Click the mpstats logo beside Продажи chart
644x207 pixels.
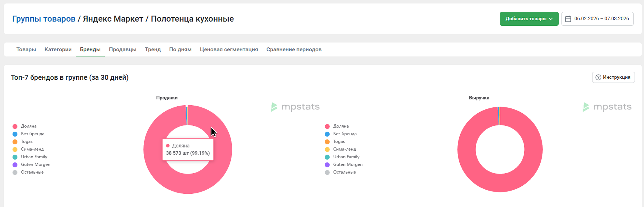pyautogui.click(x=295, y=107)
